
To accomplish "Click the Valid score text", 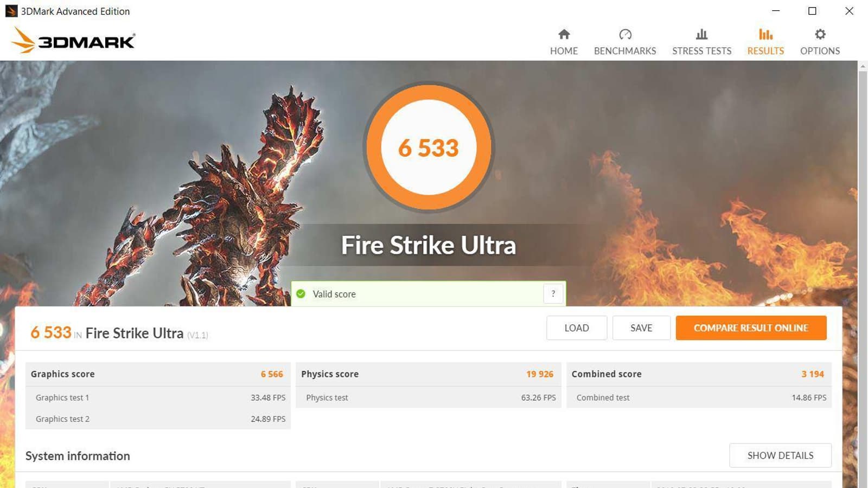I will click(334, 294).
